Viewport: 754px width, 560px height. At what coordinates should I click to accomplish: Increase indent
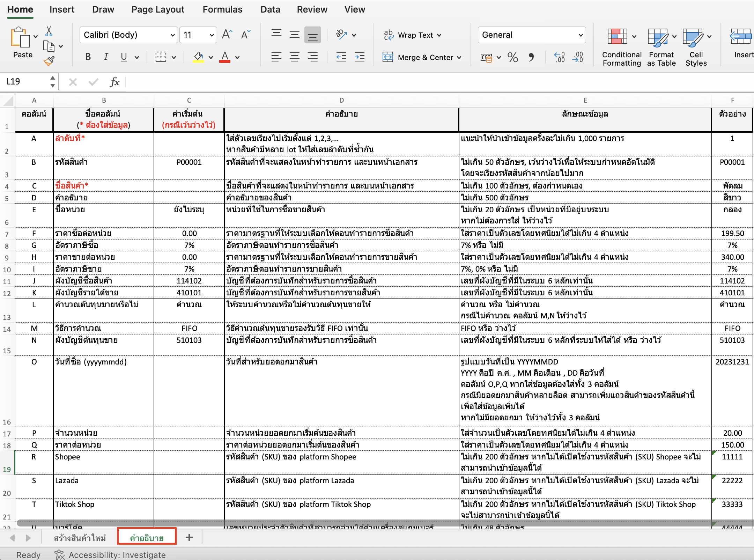360,57
